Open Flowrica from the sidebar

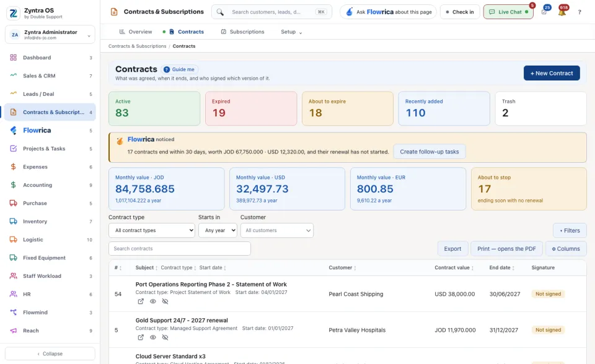point(50,131)
